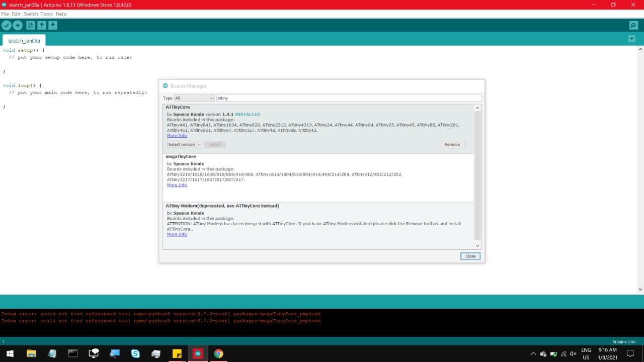644x362 pixels.
Task: Open the command prompt taskbar icon
Action: (73, 353)
